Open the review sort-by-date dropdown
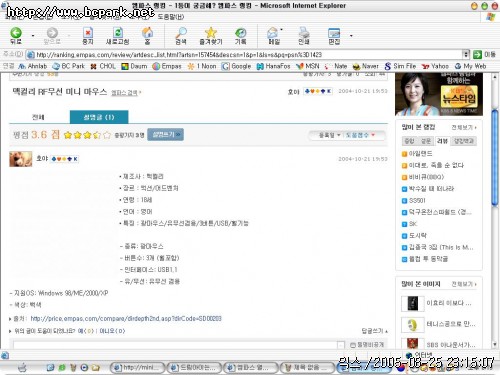 pos(329,135)
